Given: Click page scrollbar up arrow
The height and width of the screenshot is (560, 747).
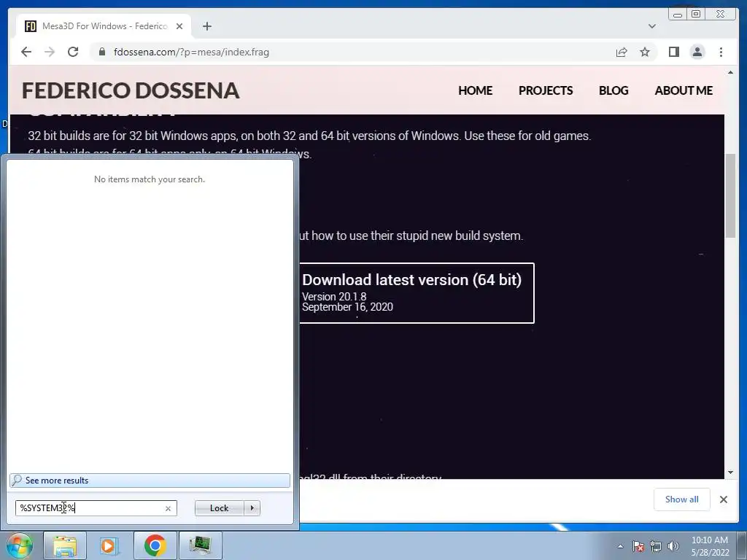Looking at the screenshot, I should point(730,72).
